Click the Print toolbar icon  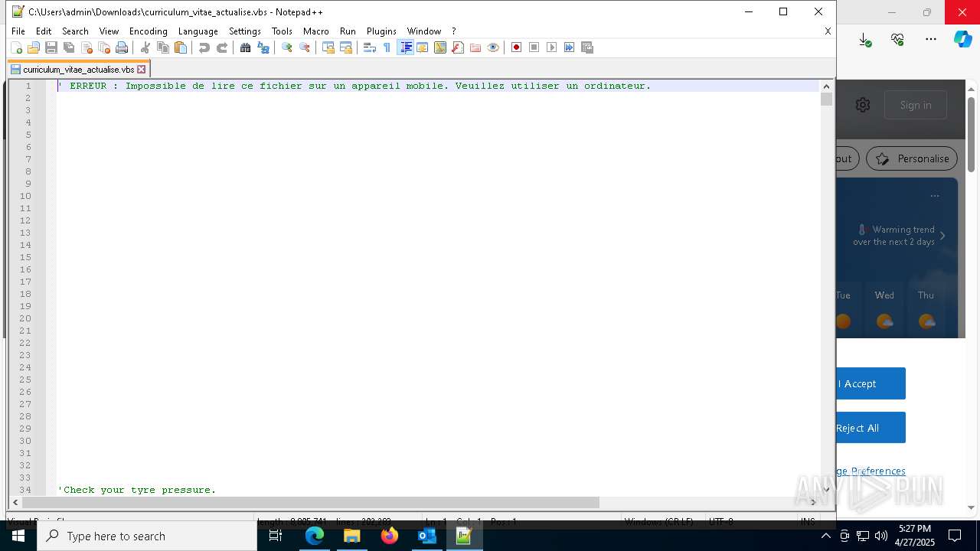122,47
